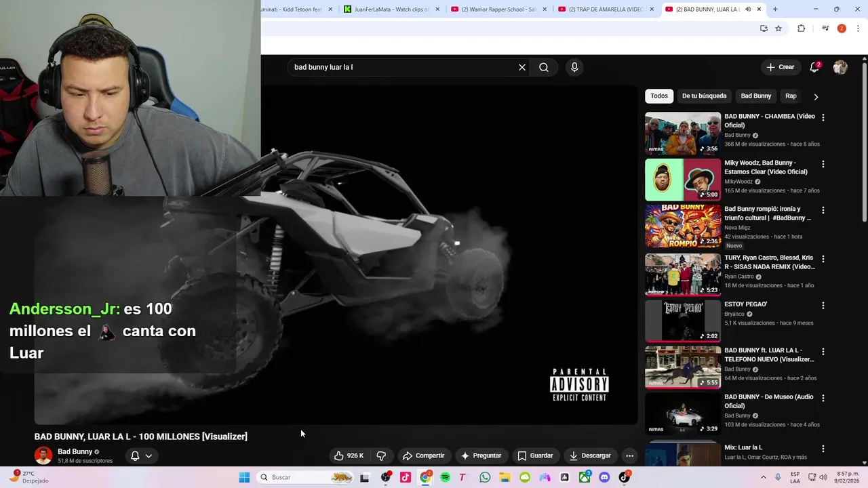Bookmark this page with star icon

(778, 28)
